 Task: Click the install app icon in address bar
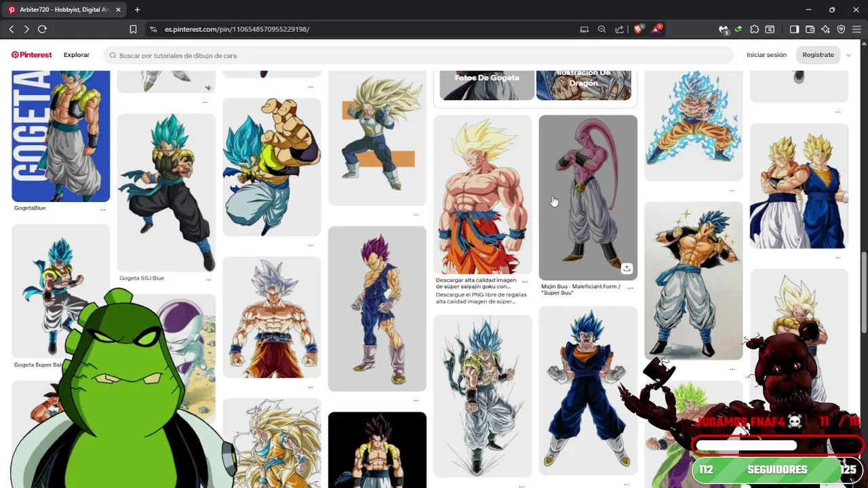585,29
